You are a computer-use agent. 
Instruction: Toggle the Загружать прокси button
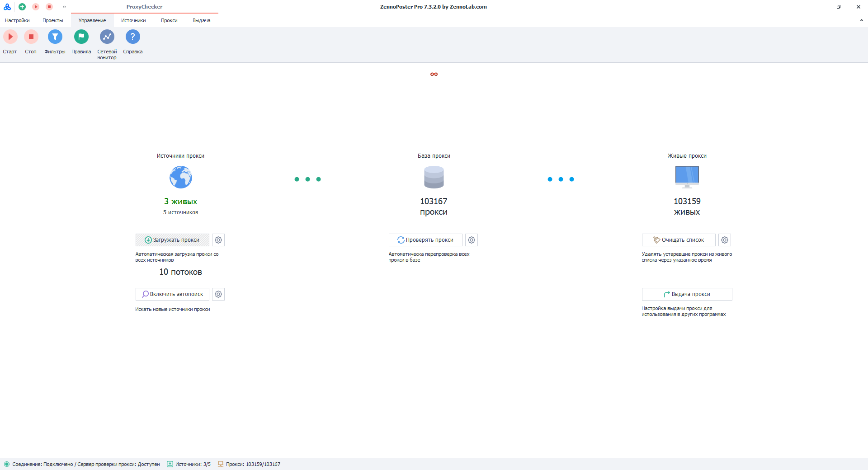point(172,240)
